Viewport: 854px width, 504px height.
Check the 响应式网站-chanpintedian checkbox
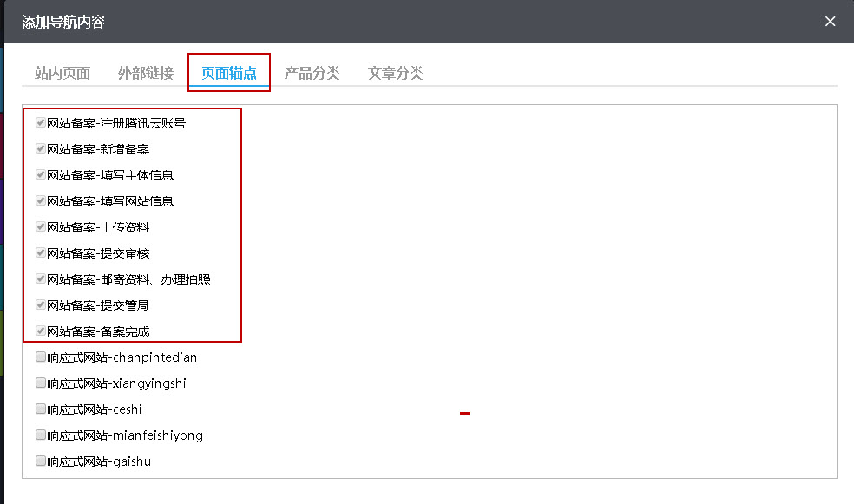tap(41, 357)
